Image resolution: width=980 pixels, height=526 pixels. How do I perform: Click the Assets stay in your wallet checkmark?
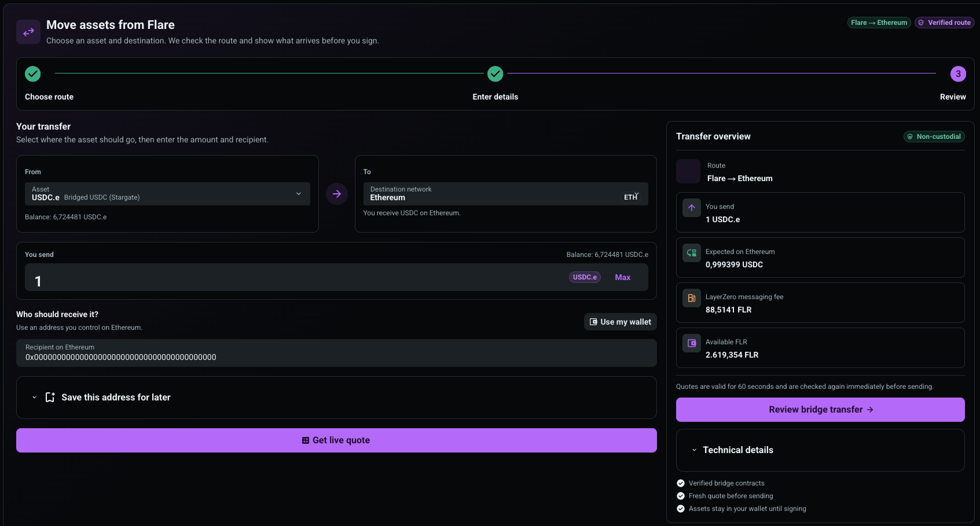click(681, 509)
